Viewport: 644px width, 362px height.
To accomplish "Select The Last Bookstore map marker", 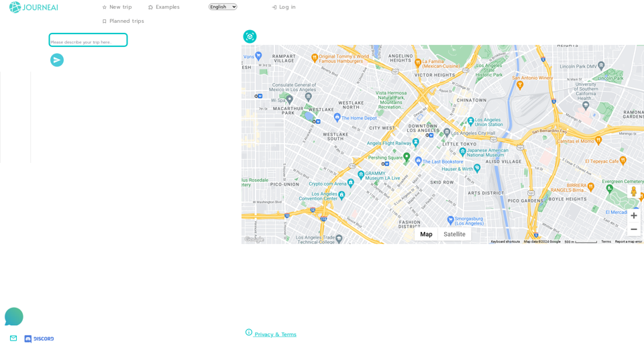I will click(418, 161).
